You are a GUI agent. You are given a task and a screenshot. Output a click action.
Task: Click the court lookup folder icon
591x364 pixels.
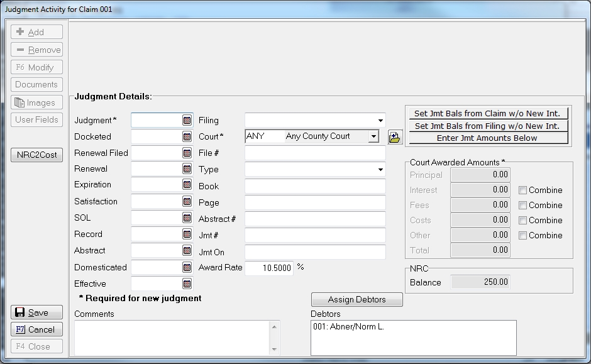[x=395, y=137]
